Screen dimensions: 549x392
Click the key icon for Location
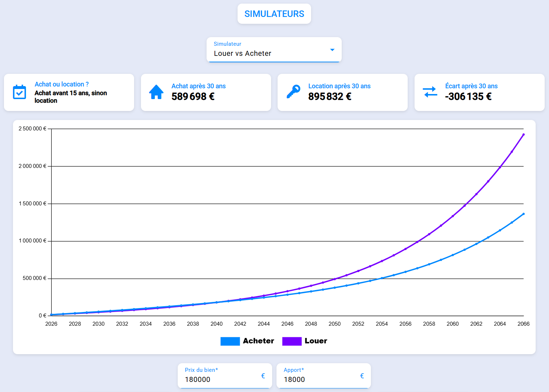coord(293,92)
